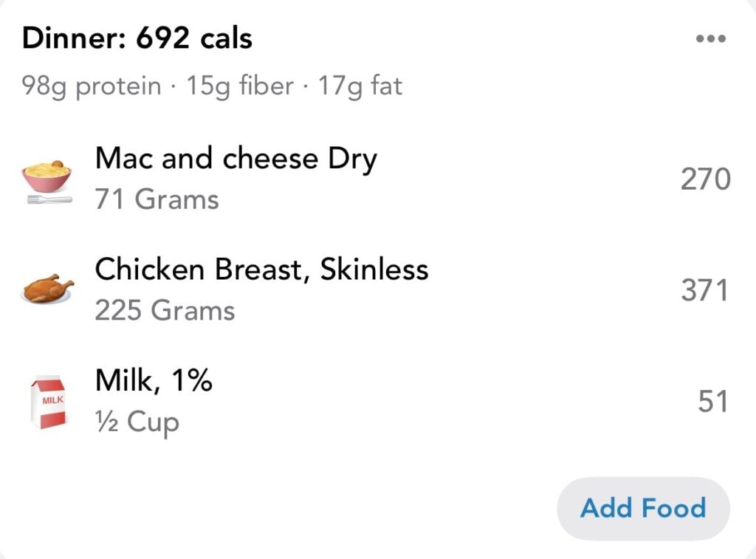
Task: Click the Dinner: 692 cals heading
Action: 137,38
